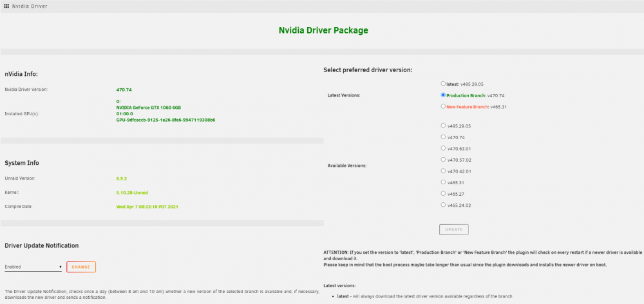This screenshot has width=644, height=304.
Task: Select the New Feature Branch radio option
Action: [x=443, y=106]
